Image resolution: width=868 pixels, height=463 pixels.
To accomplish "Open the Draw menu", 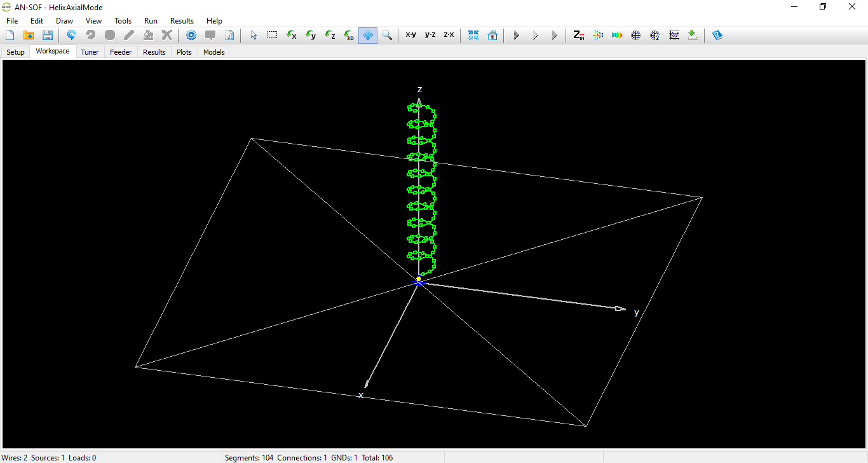I will pyautogui.click(x=64, y=21).
